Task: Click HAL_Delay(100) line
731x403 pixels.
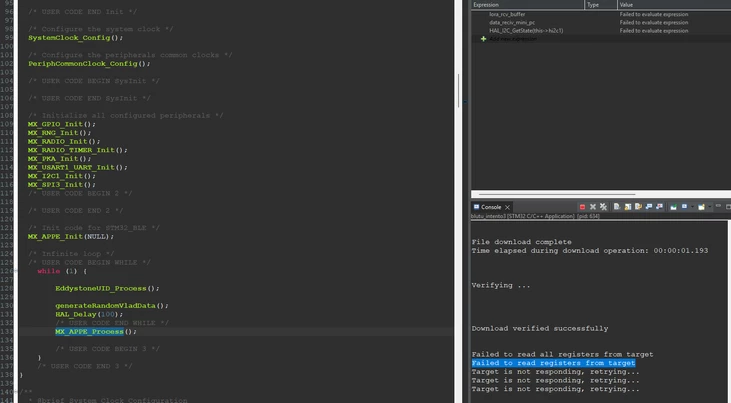Action: point(89,314)
